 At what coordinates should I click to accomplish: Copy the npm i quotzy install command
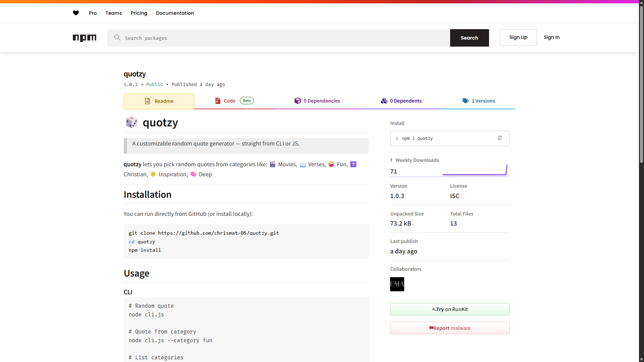(x=500, y=138)
